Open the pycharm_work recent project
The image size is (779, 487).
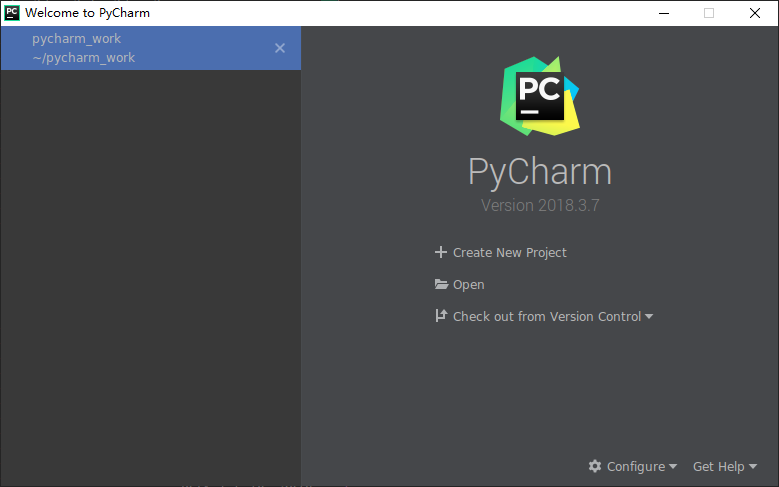click(151, 48)
